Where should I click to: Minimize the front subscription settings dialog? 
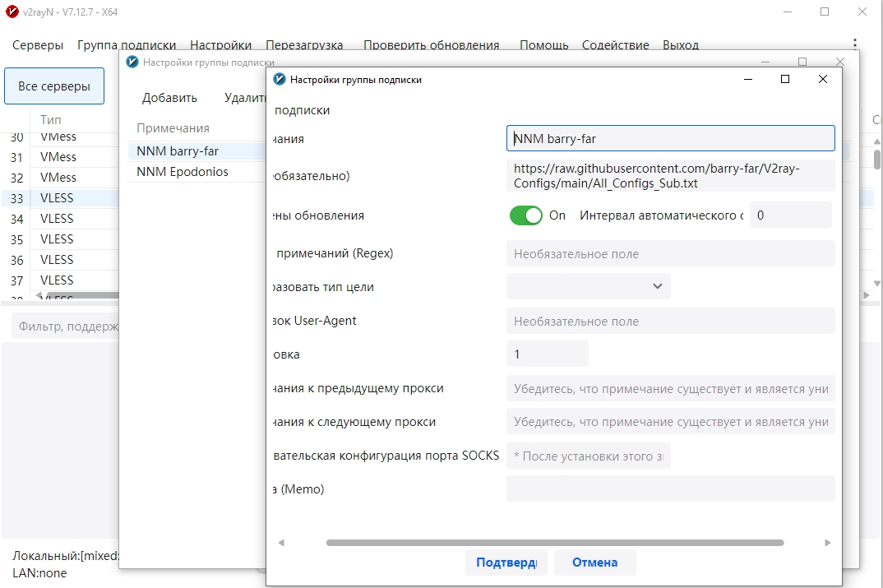[748, 80]
